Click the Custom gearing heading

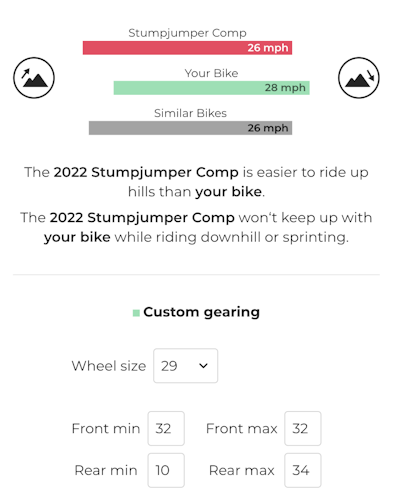[x=201, y=312]
